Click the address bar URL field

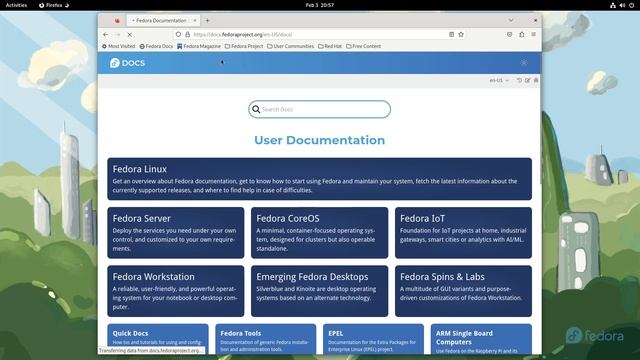[320, 35]
